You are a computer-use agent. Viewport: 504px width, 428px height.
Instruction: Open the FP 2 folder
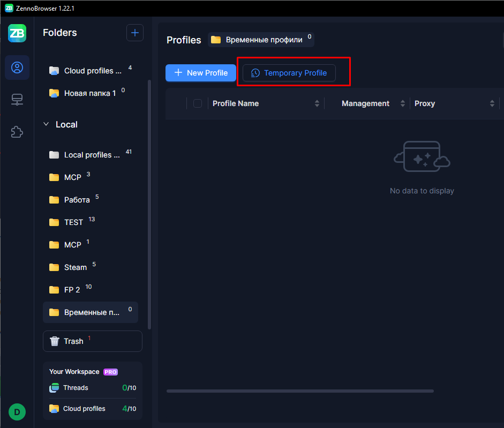point(91,290)
